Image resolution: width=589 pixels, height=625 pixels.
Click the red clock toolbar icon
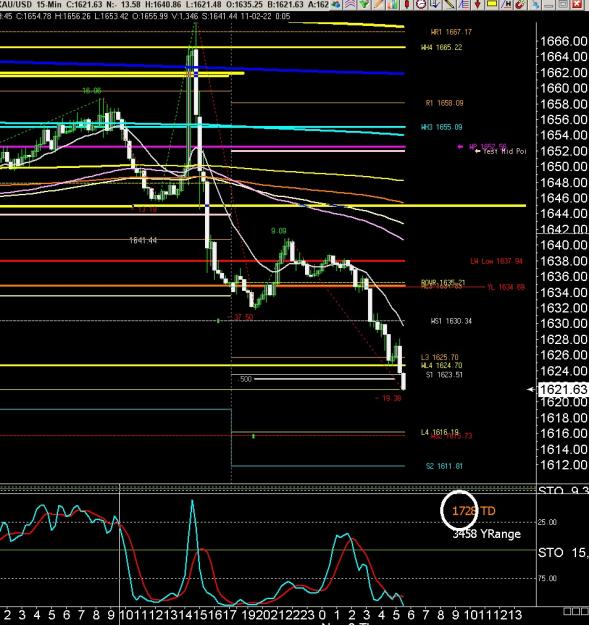coord(421,4)
